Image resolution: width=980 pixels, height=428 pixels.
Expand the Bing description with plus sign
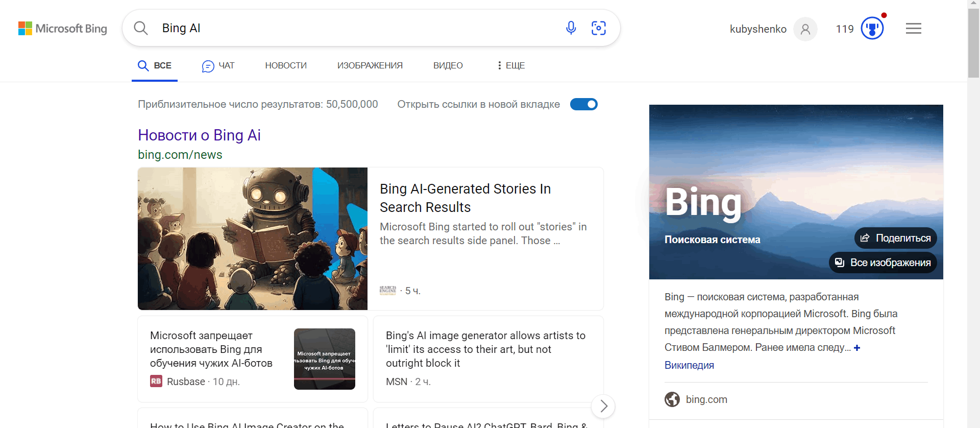coord(857,348)
